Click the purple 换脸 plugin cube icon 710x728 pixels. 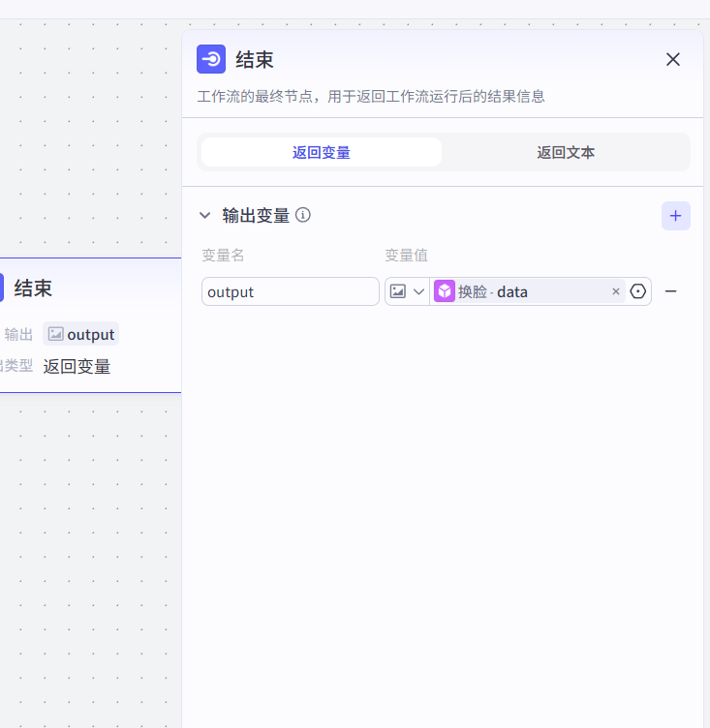pyautogui.click(x=445, y=291)
